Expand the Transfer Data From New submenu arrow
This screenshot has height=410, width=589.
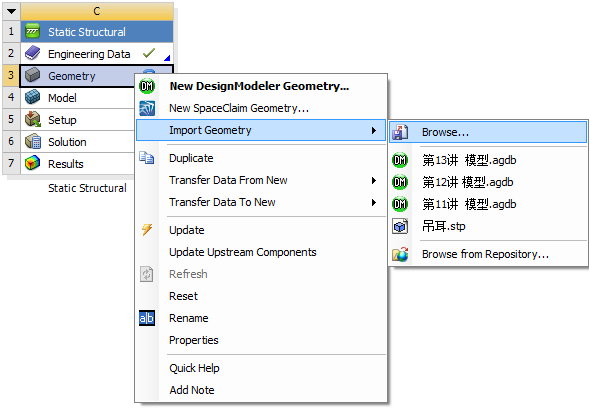coord(374,180)
